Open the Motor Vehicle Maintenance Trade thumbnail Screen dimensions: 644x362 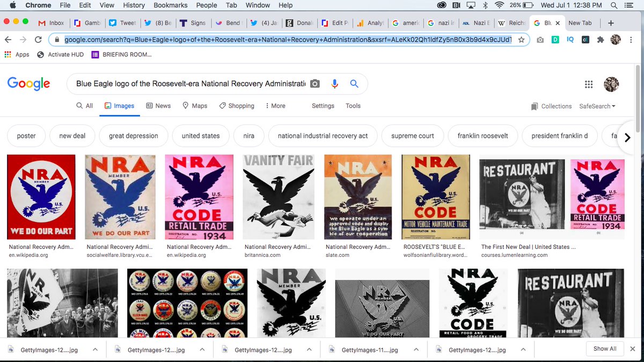pos(436,197)
